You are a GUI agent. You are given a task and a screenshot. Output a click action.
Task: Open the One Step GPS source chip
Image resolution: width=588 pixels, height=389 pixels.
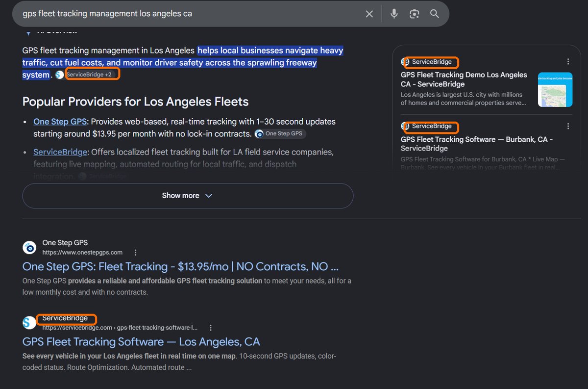(280, 133)
